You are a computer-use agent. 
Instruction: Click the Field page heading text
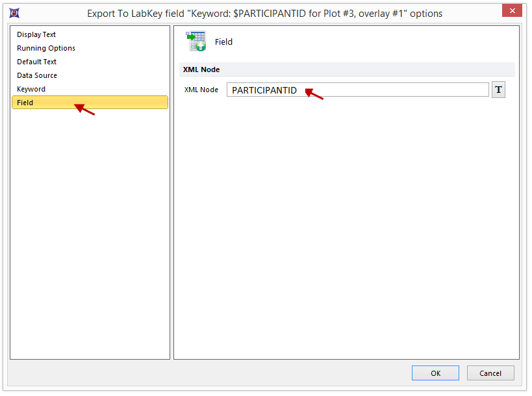pyautogui.click(x=223, y=42)
